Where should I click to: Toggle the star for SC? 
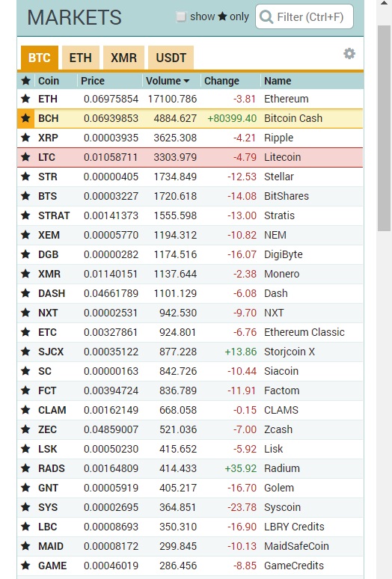[x=25, y=371]
